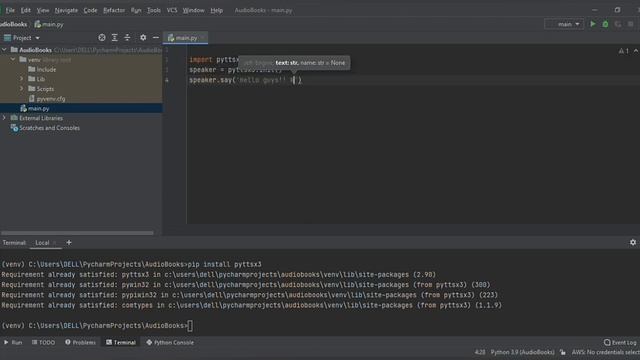This screenshot has width=640, height=360.
Task: Expand External Libraries node
Action: coord(4,118)
